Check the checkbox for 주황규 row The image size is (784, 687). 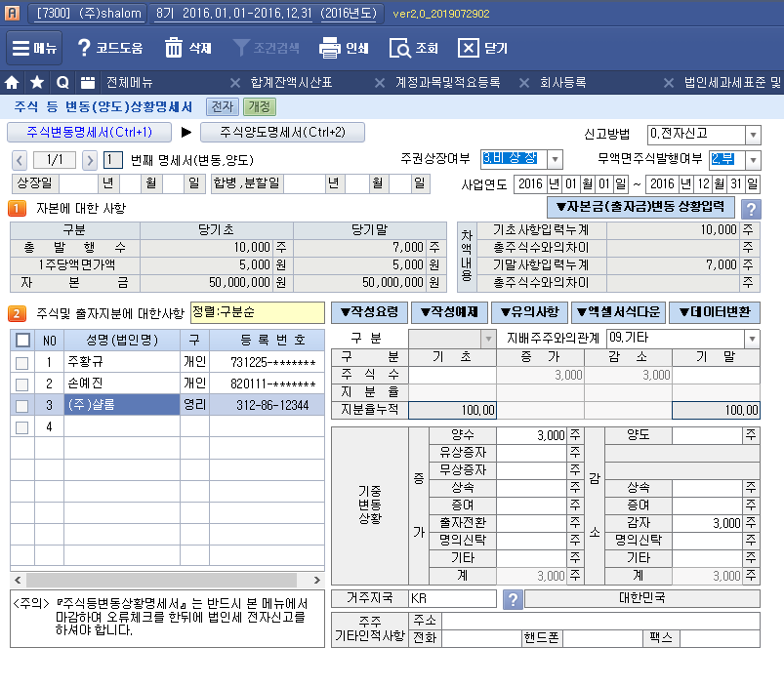pos(21,363)
